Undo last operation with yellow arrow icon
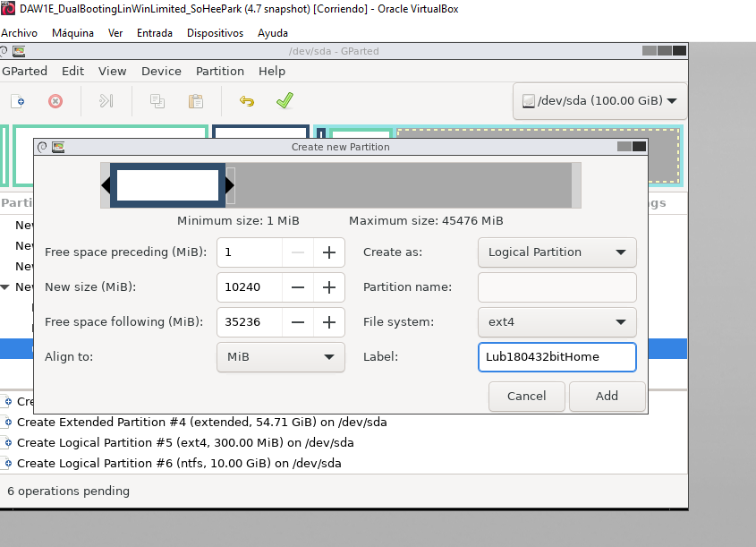The width and height of the screenshot is (756, 547). point(247,101)
